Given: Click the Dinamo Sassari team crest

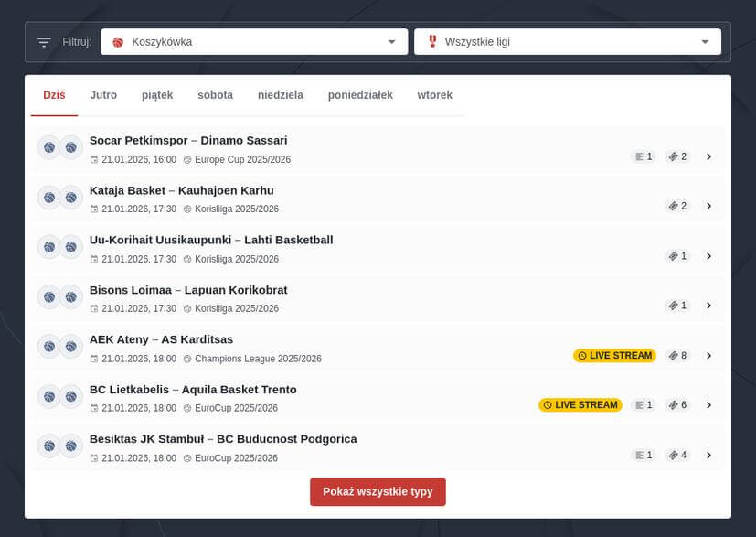Looking at the screenshot, I should pos(71,146).
